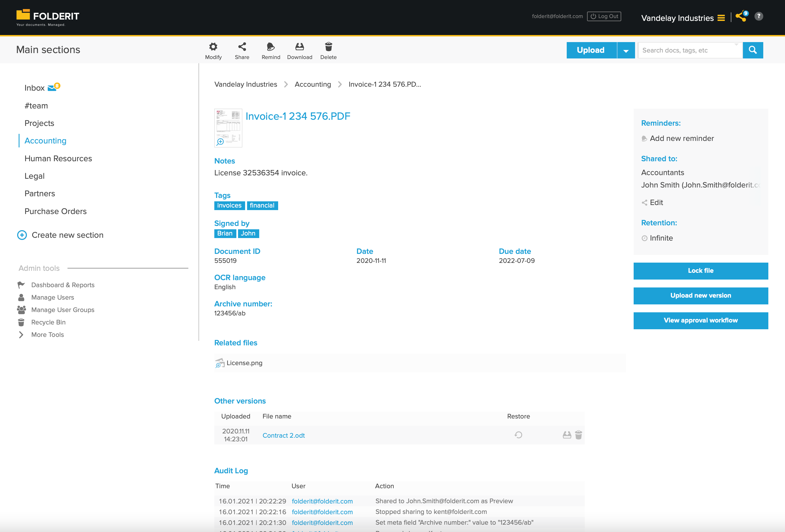Screen dimensions: 785x532
Task: Click the Modify gear icon
Action: (213, 47)
